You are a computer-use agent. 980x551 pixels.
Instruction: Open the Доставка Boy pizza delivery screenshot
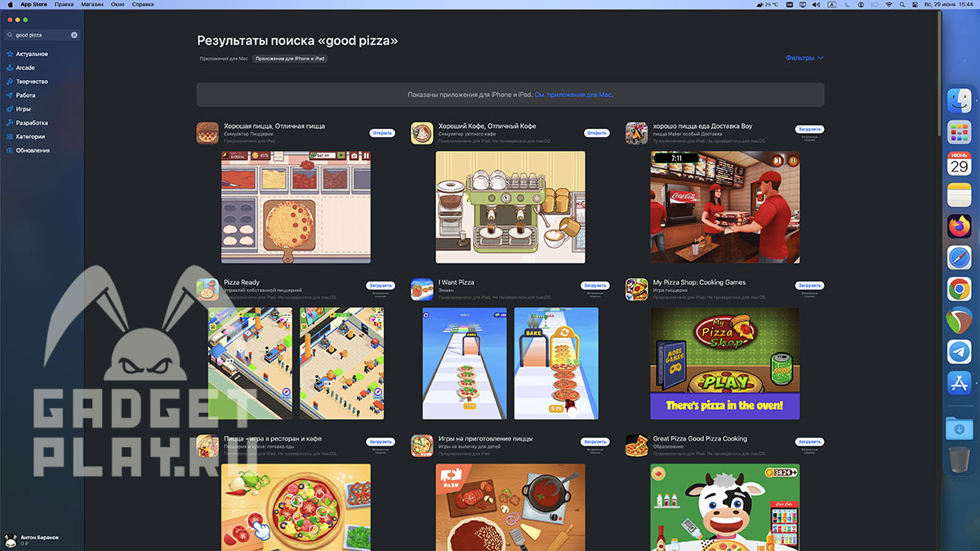coord(725,207)
